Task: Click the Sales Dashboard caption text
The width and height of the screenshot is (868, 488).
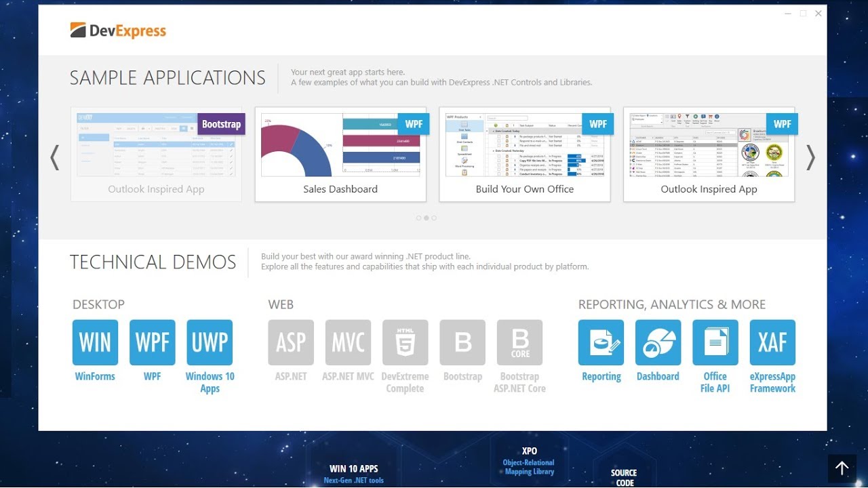Action: [x=340, y=189]
